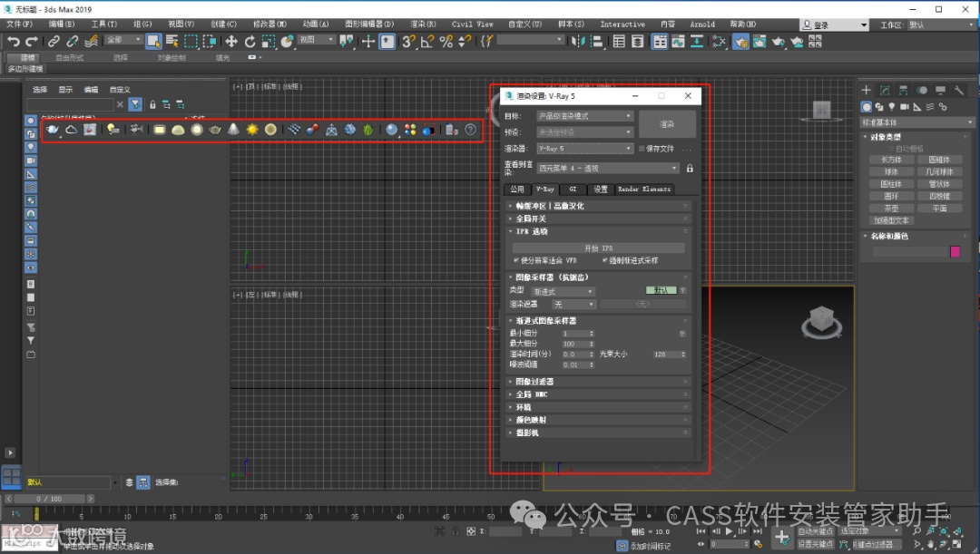Click the V-Ray plane light icon

click(160, 130)
